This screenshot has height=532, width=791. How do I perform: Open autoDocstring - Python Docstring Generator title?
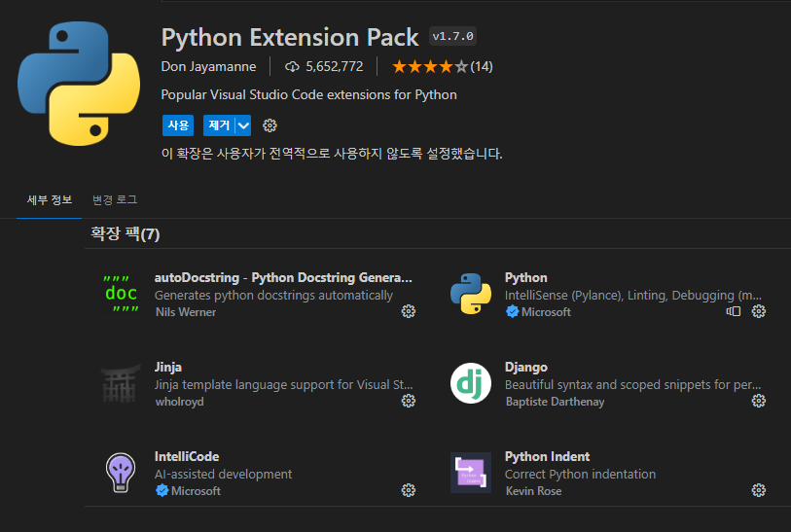[x=283, y=278]
